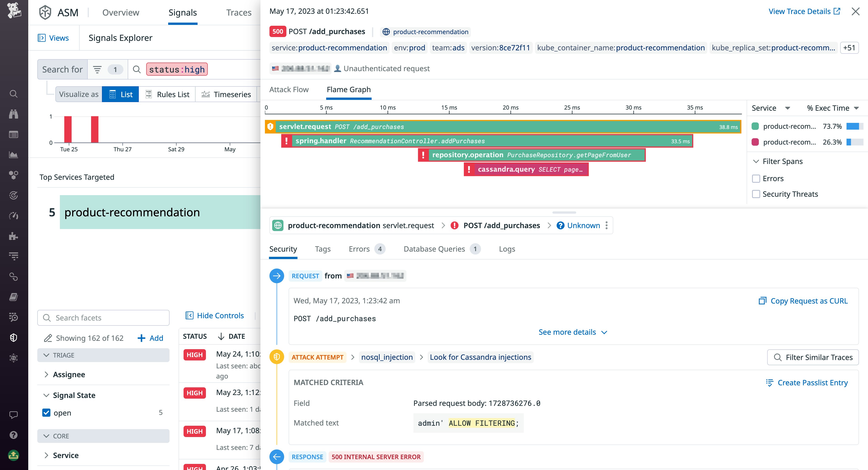This screenshot has width=868, height=470.
Task: Switch visualization to List
Action: [120, 94]
